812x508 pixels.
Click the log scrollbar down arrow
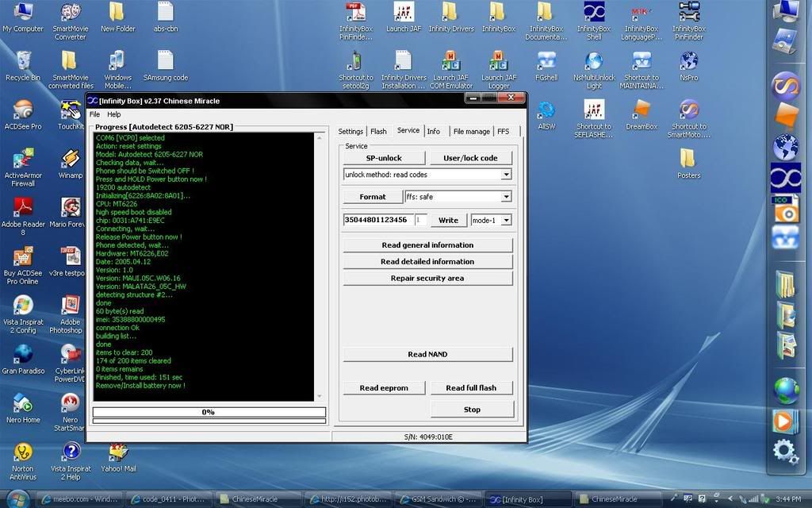(x=320, y=397)
